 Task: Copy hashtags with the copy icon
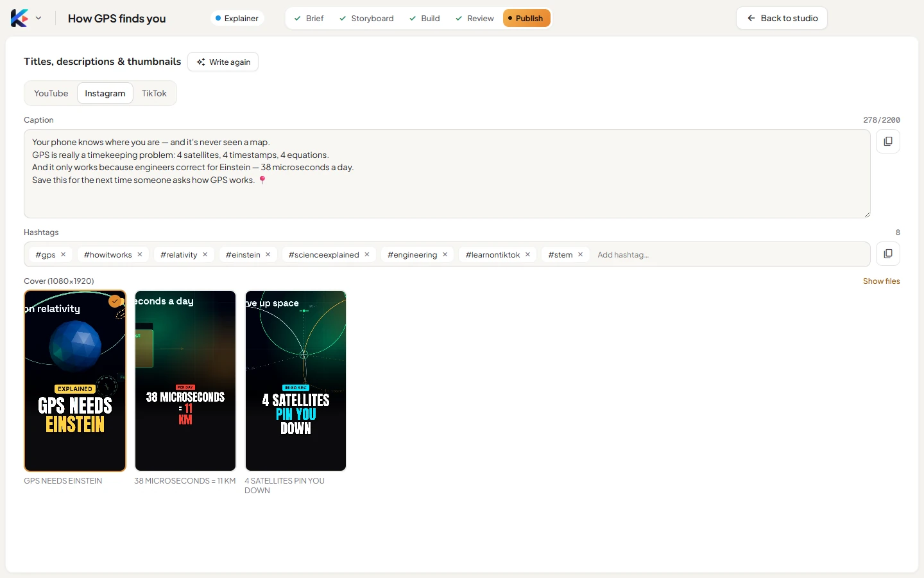(888, 254)
